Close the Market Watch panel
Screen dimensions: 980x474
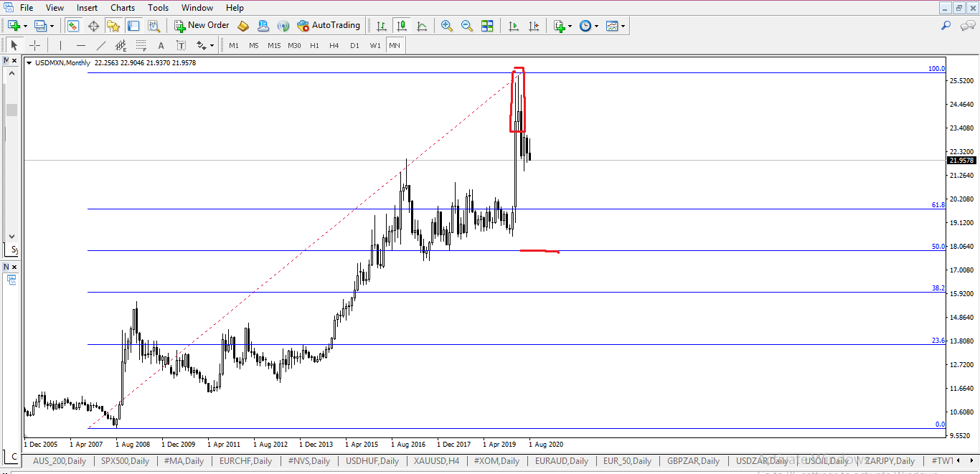(x=15, y=61)
